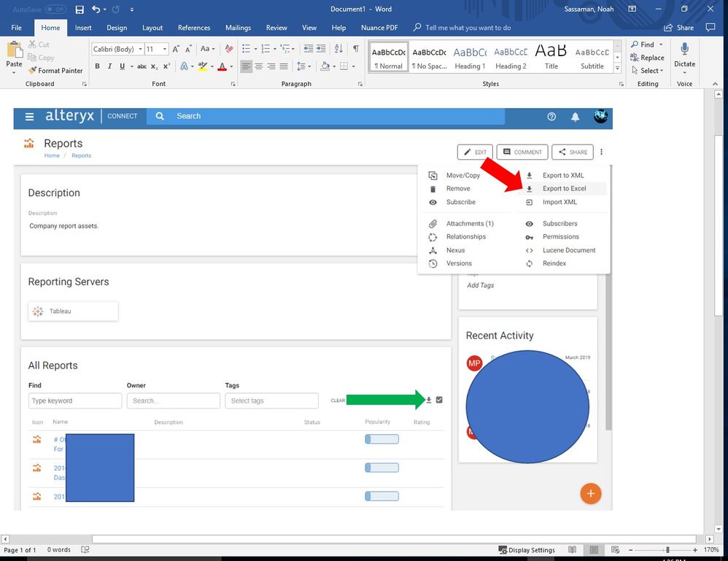Toggle Superscript formatting
This screenshot has height=561, width=728.
tap(166, 66)
